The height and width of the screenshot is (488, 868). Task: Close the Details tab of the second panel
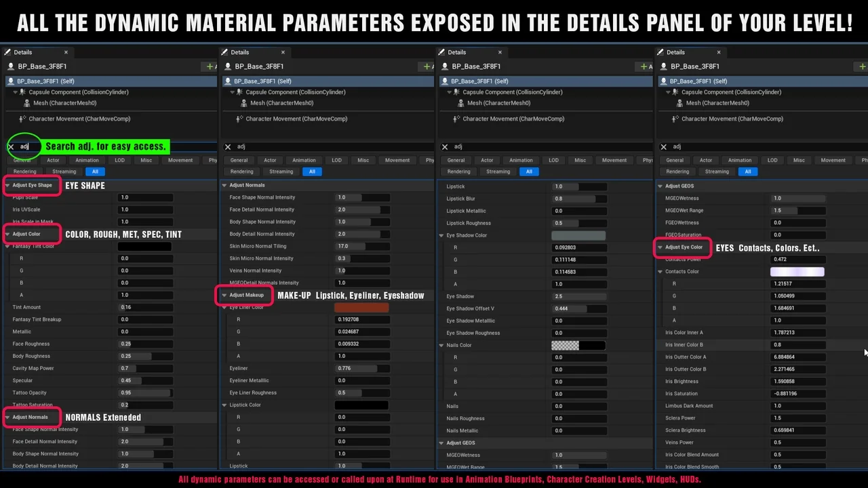pos(283,52)
